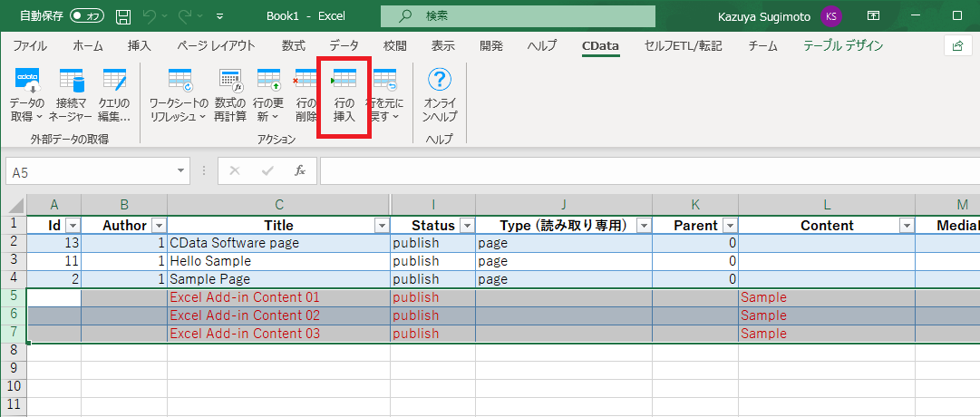Click Sample content cell in row 6
The width and height of the screenshot is (980, 417).
coord(826,315)
